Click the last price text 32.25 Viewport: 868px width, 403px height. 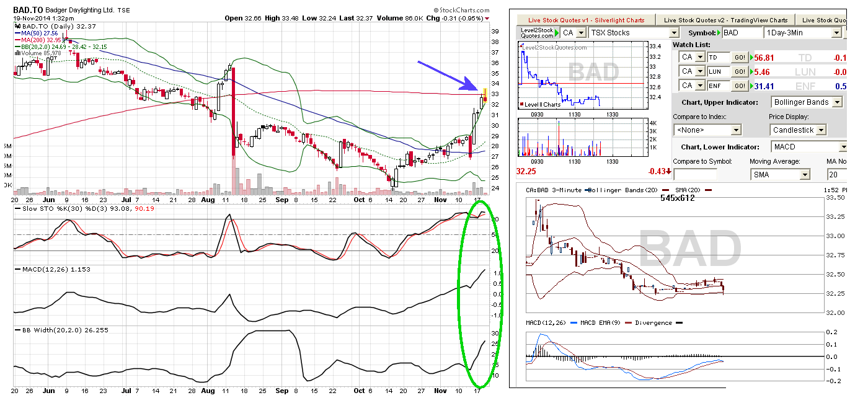[x=526, y=170]
